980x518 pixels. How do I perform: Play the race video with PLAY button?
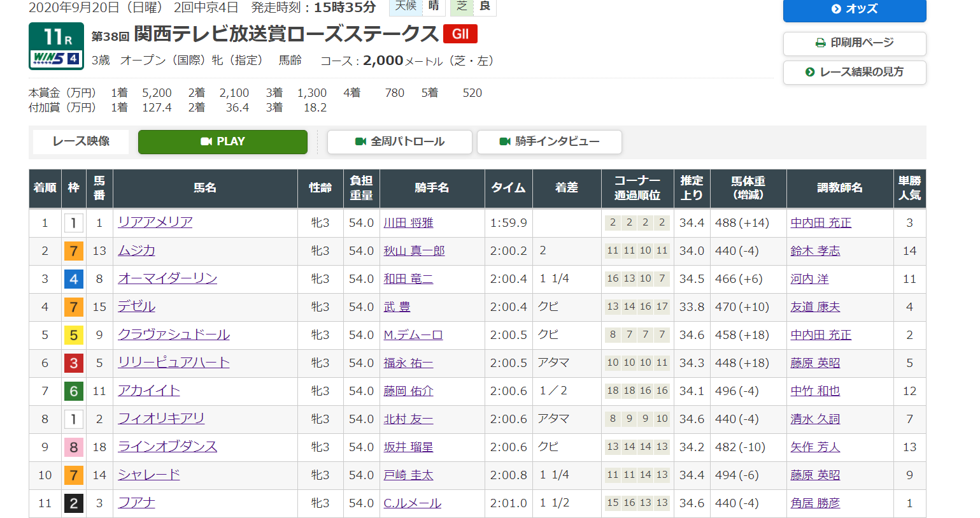point(223,141)
